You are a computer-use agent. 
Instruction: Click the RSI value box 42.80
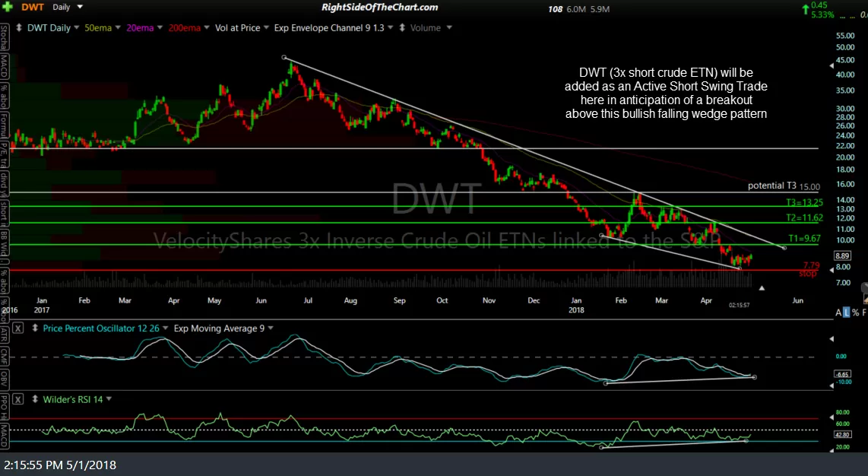point(842,434)
